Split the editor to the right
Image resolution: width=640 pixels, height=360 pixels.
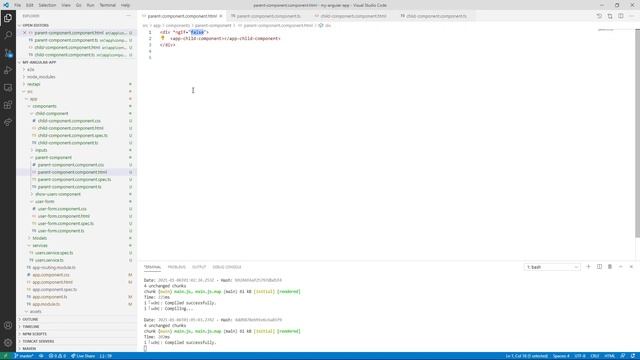click(621, 16)
